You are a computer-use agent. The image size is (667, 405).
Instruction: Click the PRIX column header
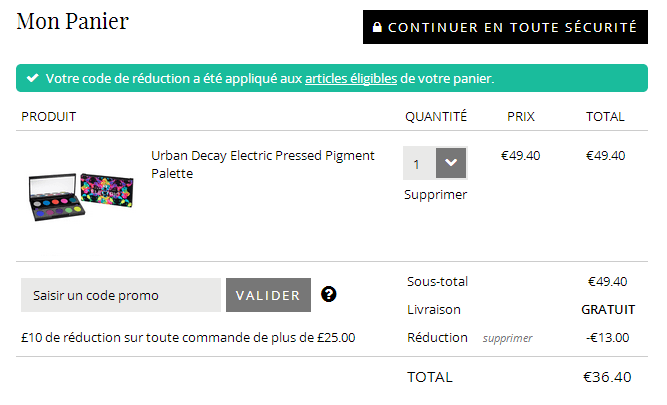[x=520, y=116]
